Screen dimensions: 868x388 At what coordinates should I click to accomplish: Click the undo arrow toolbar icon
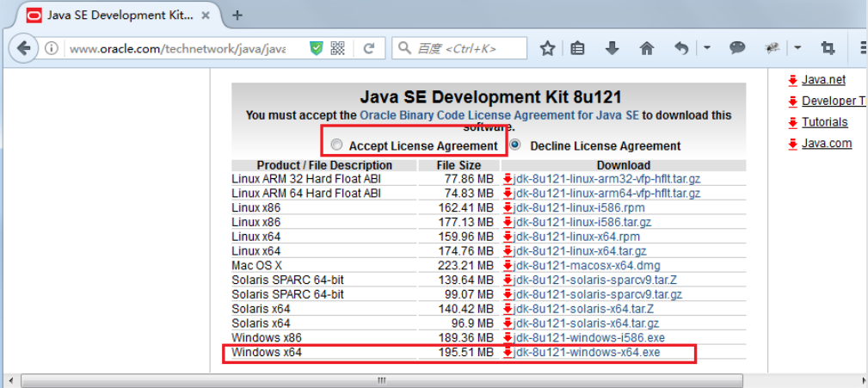pyautogui.click(x=681, y=49)
